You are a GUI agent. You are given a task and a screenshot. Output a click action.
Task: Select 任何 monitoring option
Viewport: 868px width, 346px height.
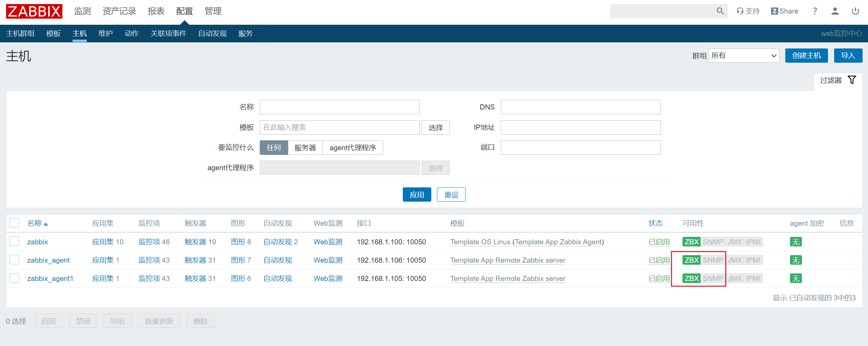[x=274, y=148]
